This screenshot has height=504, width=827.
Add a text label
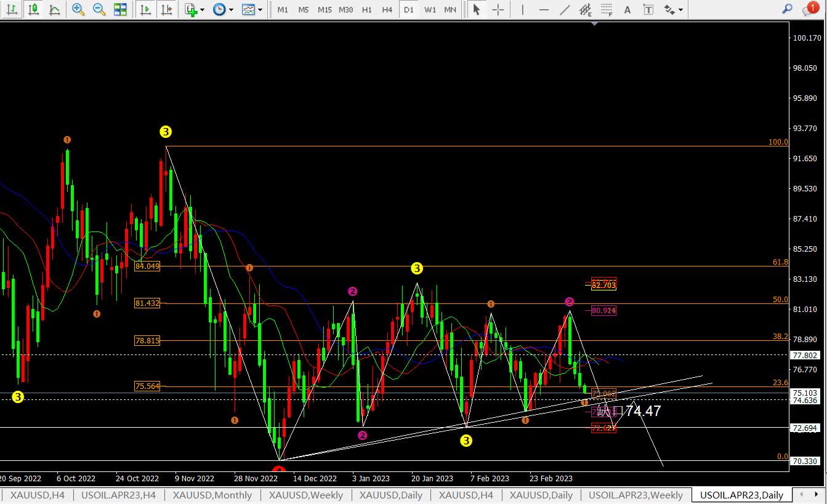pyautogui.click(x=648, y=9)
